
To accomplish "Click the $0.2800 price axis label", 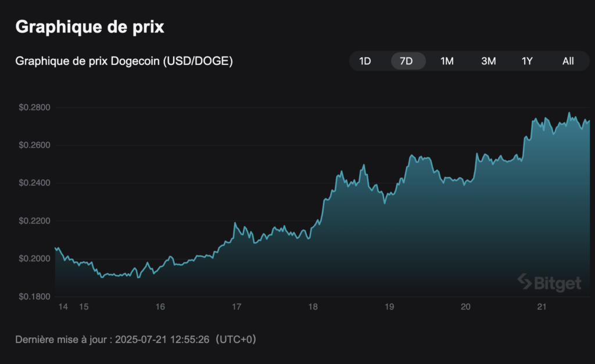I will [x=36, y=107].
